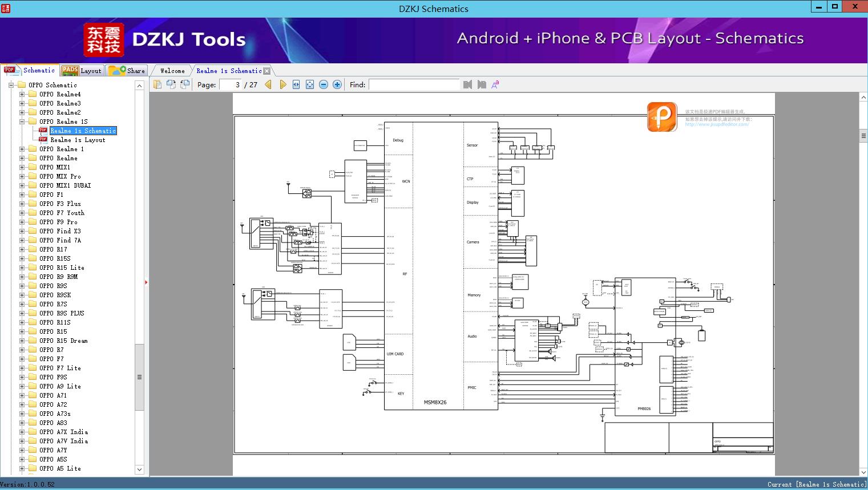The height and width of the screenshot is (490, 868).
Task: Select the OPPO F7 Lite folder
Action: [60, 368]
